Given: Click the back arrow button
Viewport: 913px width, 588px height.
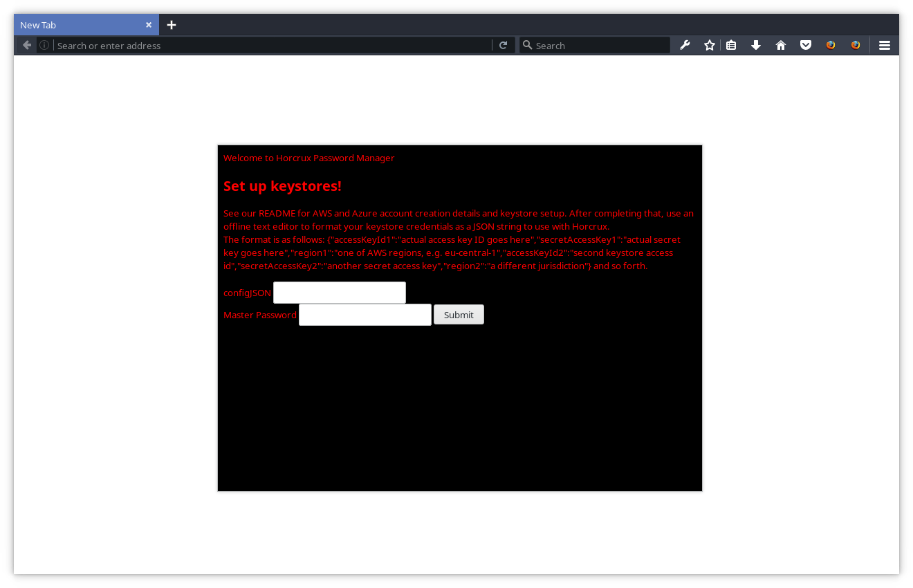Looking at the screenshot, I should tap(26, 45).
